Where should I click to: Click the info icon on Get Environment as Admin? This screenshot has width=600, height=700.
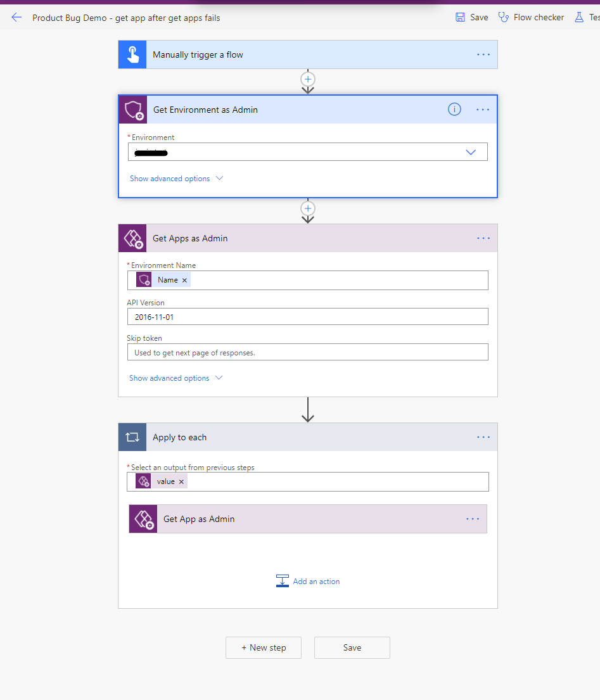pyautogui.click(x=454, y=109)
